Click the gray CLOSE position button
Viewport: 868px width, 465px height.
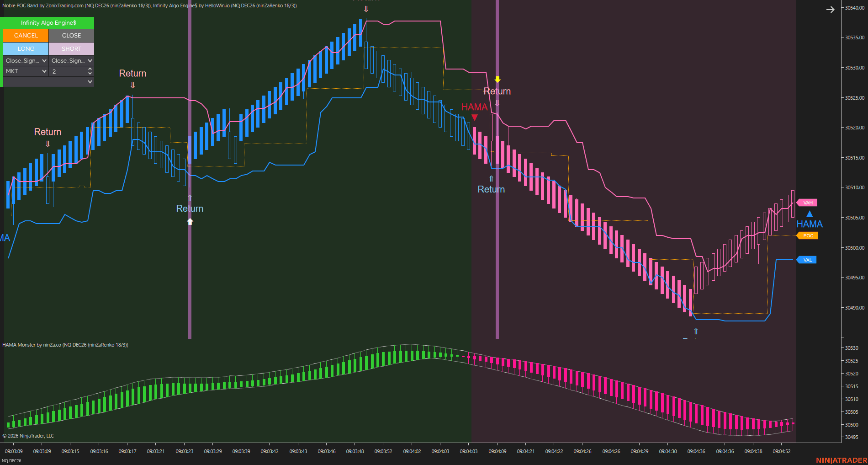[71, 35]
